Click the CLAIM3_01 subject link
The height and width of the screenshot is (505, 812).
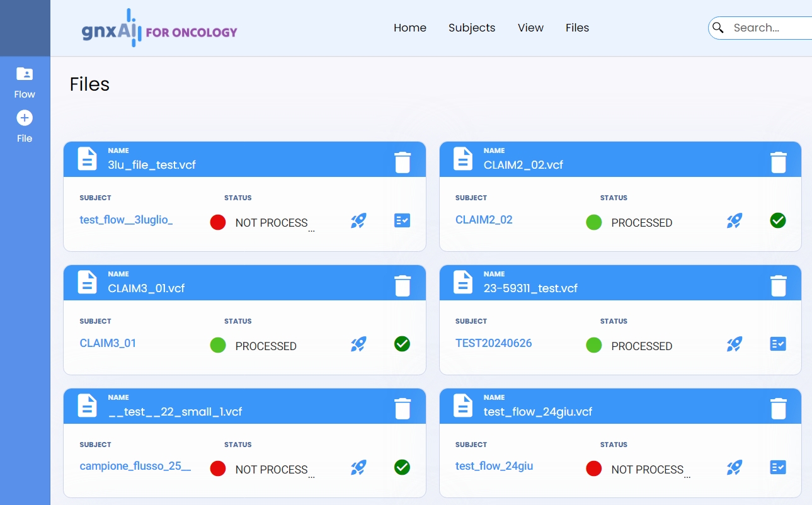coord(108,343)
